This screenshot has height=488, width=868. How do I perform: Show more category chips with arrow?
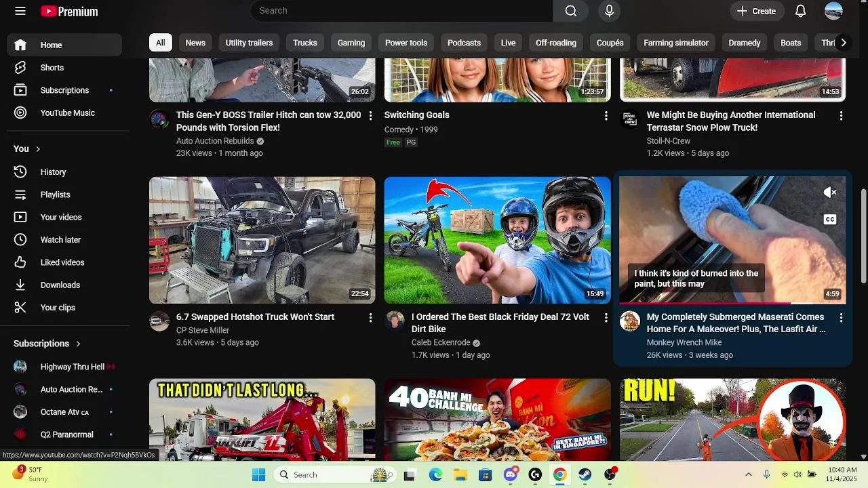click(x=843, y=43)
